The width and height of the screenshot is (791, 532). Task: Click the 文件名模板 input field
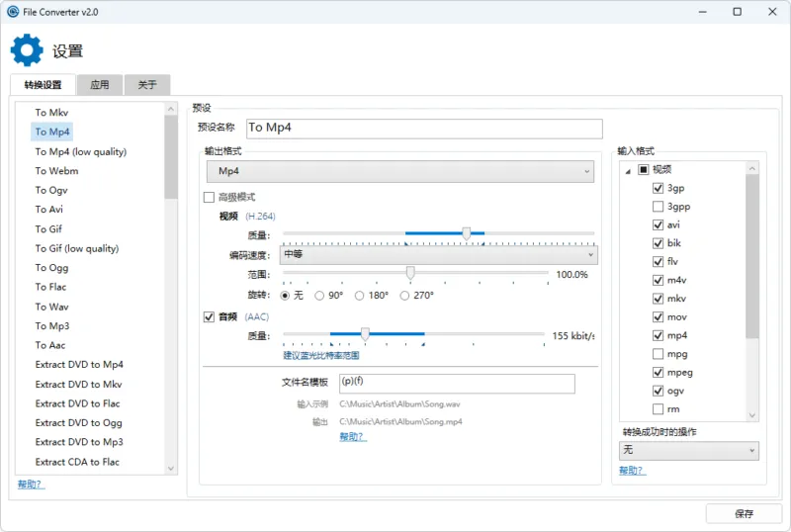pos(457,383)
